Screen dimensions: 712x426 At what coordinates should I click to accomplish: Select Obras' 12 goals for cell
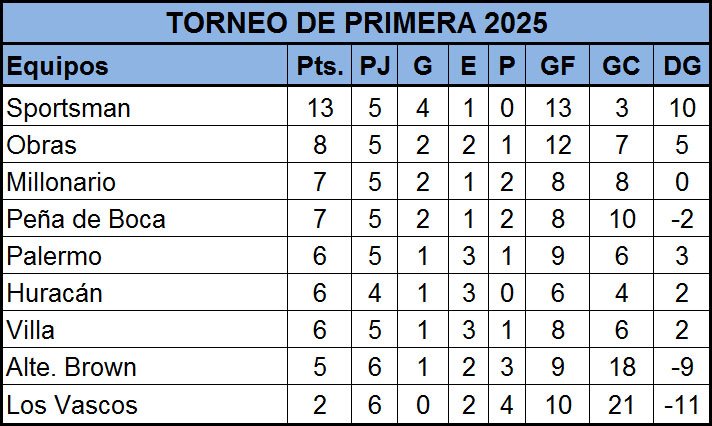[x=558, y=145]
